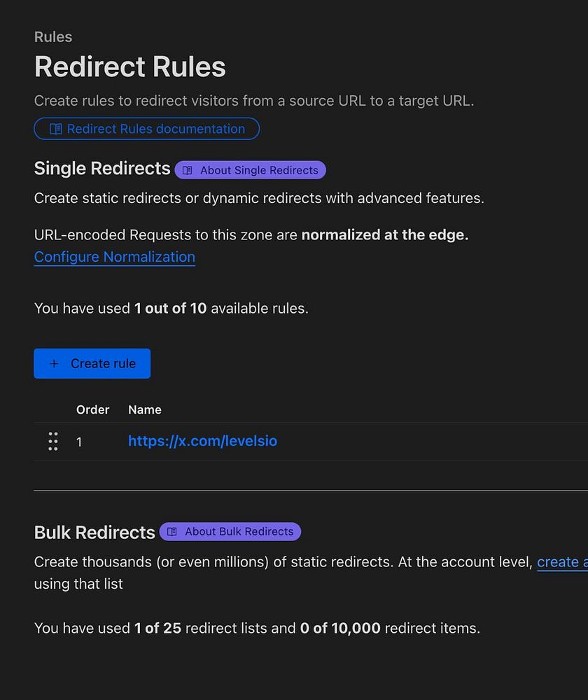The width and height of the screenshot is (588, 700).
Task: Click the '1 out of 10' usage text
Action: 170,308
